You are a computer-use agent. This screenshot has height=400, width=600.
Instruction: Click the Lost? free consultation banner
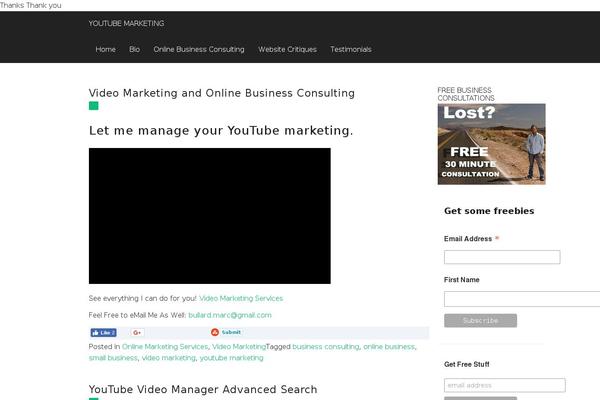(x=492, y=144)
